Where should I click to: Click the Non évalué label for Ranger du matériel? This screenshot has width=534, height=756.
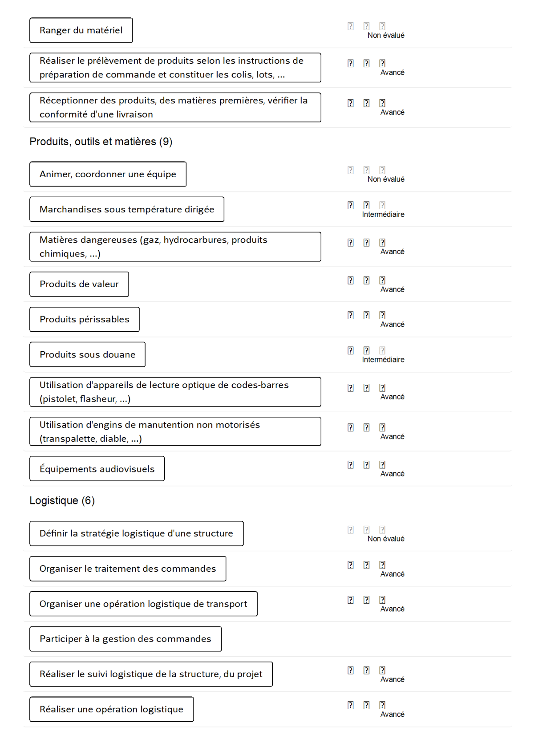pos(386,36)
